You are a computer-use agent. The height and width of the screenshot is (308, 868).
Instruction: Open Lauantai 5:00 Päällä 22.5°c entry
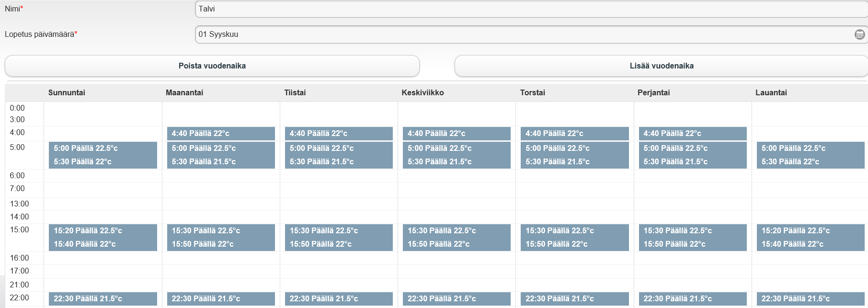point(811,148)
